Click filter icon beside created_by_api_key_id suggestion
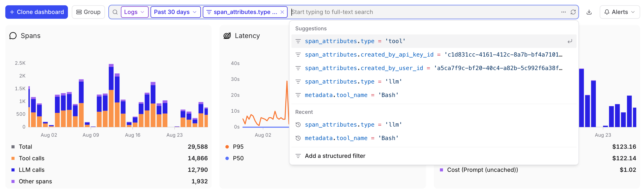Screen dimensions: 644x193 point(298,55)
